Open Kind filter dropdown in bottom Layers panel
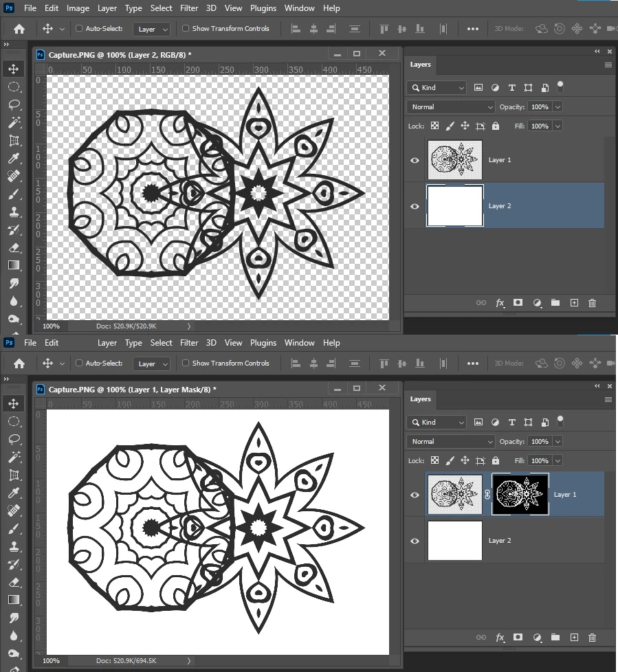This screenshot has height=672, width=618. click(436, 423)
